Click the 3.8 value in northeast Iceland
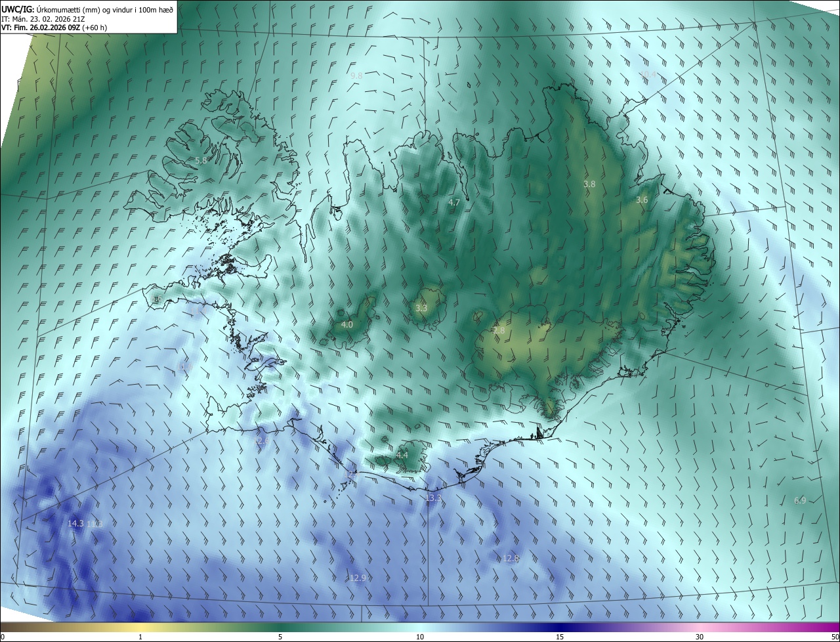This screenshot has height=642, width=840. [x=589, y=184]
